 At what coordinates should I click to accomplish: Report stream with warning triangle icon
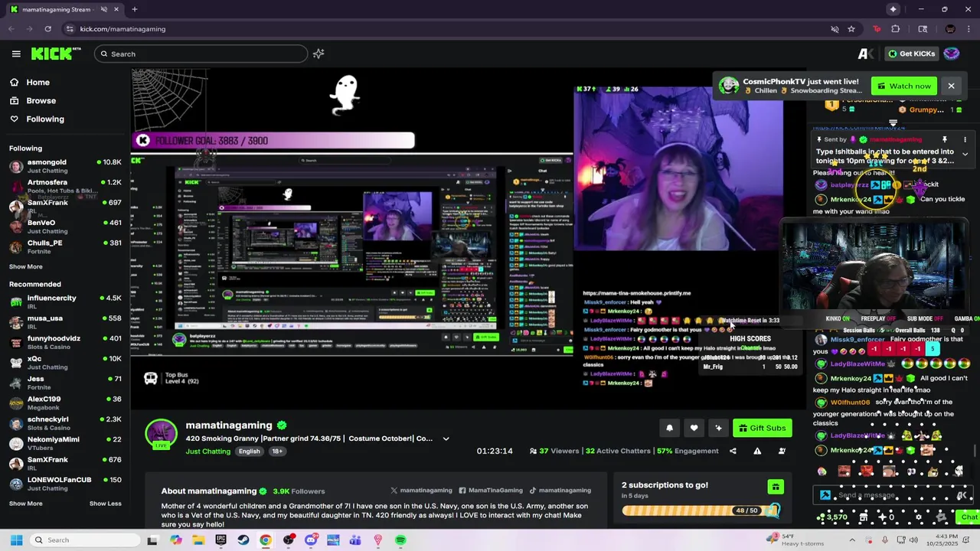(757, 451)
